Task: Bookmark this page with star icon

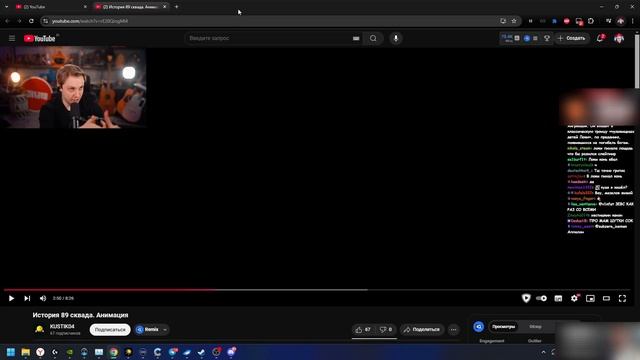Action: (514, 21)
